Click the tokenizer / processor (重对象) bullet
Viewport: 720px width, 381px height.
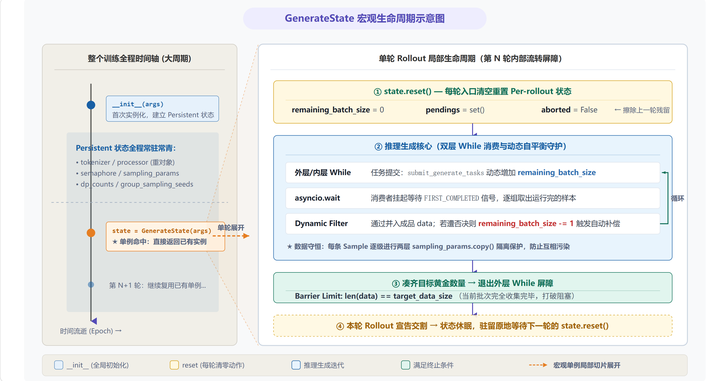click(x=125, y=162)
